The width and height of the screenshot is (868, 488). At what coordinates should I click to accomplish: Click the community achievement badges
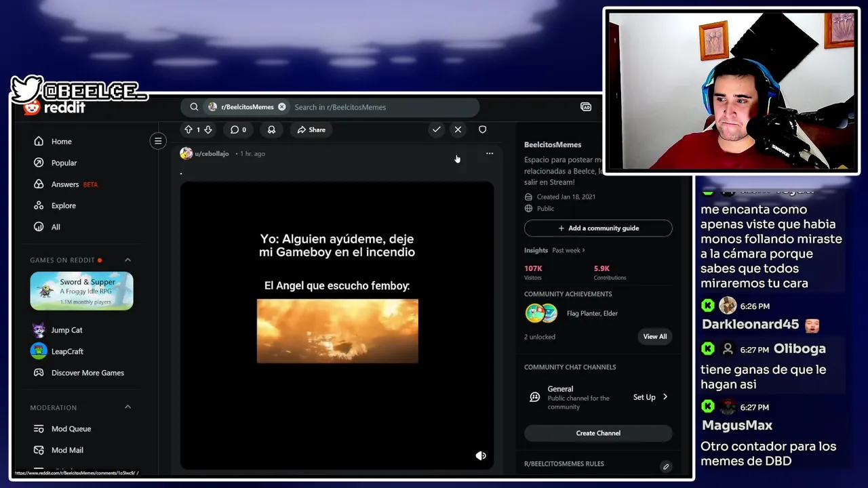pos(541,313)
